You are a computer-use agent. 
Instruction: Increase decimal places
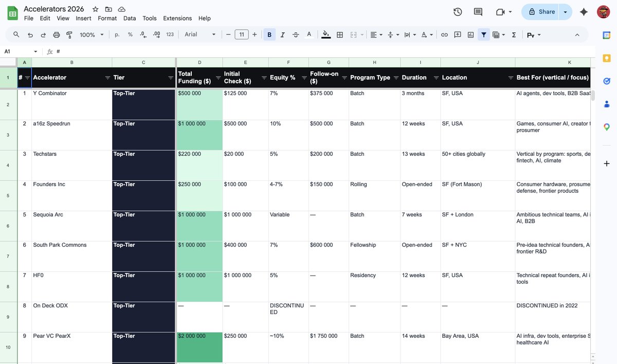156,34
